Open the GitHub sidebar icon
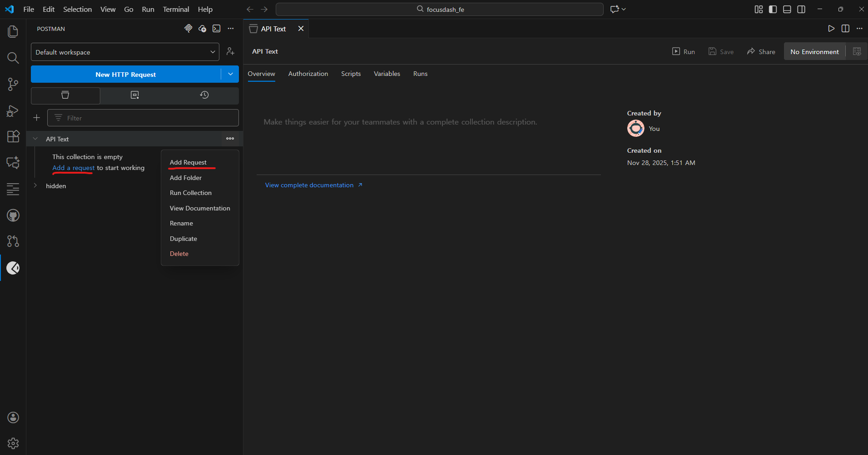The width and height of the screenshot is (868, 455). [x=13, y=215]
